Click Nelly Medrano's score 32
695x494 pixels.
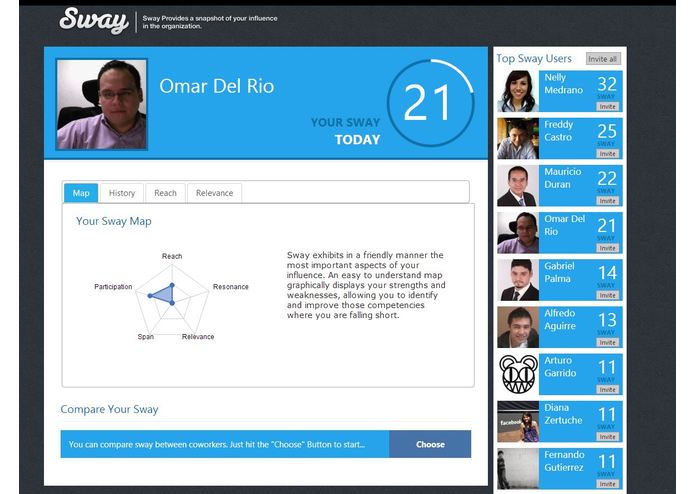point(607,84)
